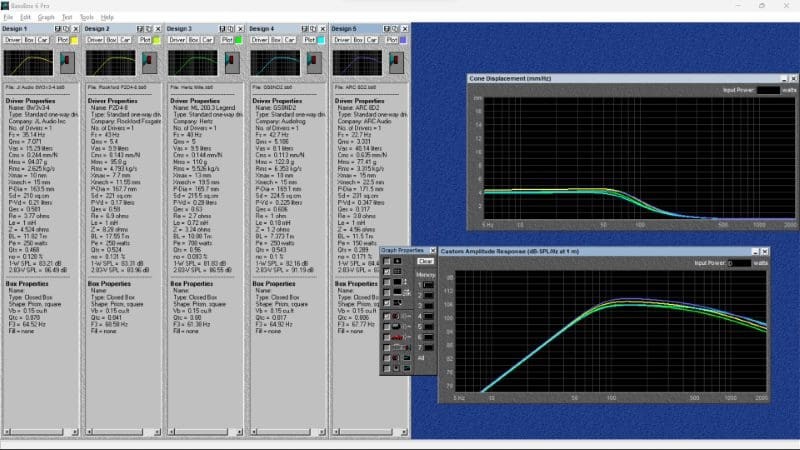Toggle eighth checkbox with red icon

(387, 338)
